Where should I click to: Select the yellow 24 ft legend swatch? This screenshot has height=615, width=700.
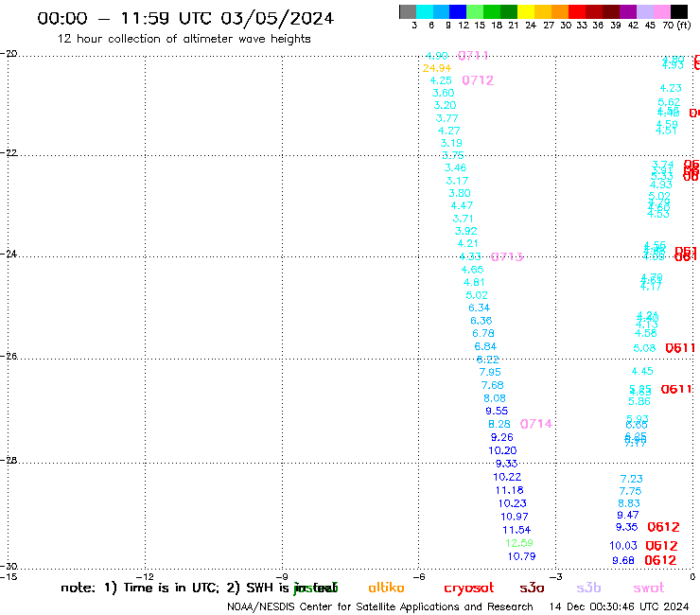(526, 11)
